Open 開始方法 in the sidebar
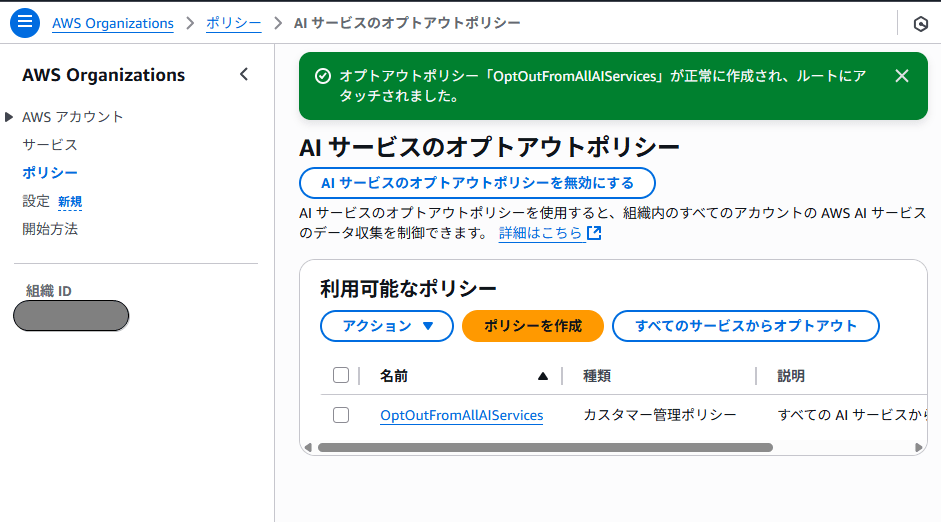941x522 pixels. 50,229
